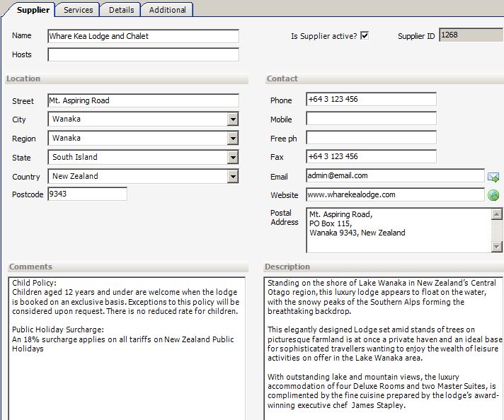This screenshot has height=420, width=504.
Task: Toggle the Is Supplier active checkbox
Action: 365,36
